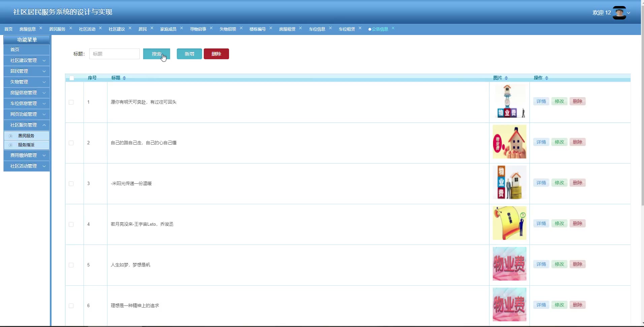The height and width of the screenshot is (327, 644).
Task: Close the 寻物启事 tab with its X
Action: pos(211,28)
